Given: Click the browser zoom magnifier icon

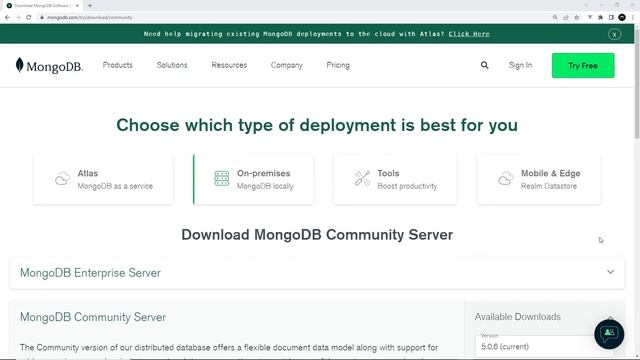Looking at the screenshot, I should [x=555, y=18].
